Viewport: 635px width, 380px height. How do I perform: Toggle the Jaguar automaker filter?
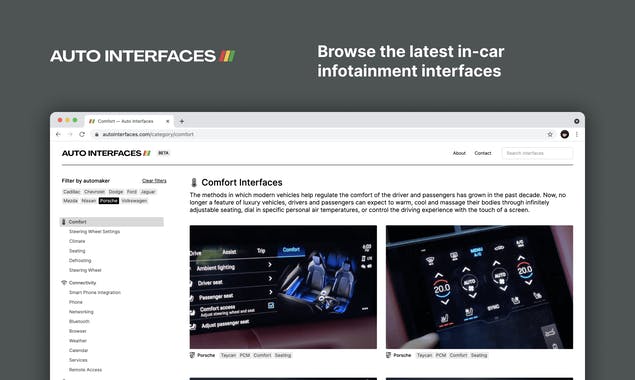(148, 192)
